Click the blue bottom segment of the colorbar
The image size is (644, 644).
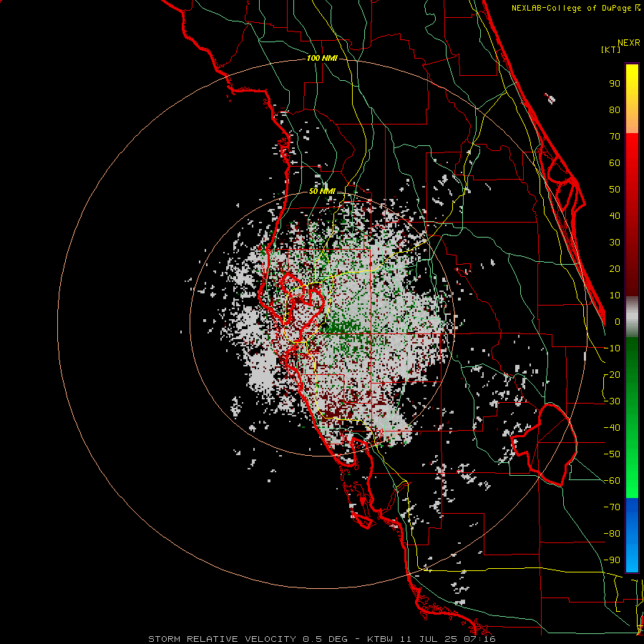click(632, 535)
